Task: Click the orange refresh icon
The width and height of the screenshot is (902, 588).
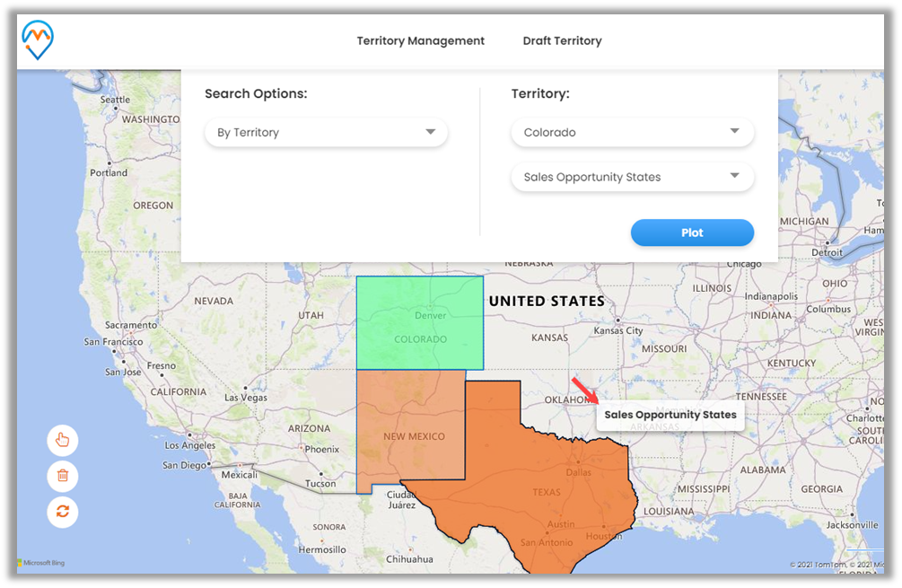Action: (x=63, y=512)
